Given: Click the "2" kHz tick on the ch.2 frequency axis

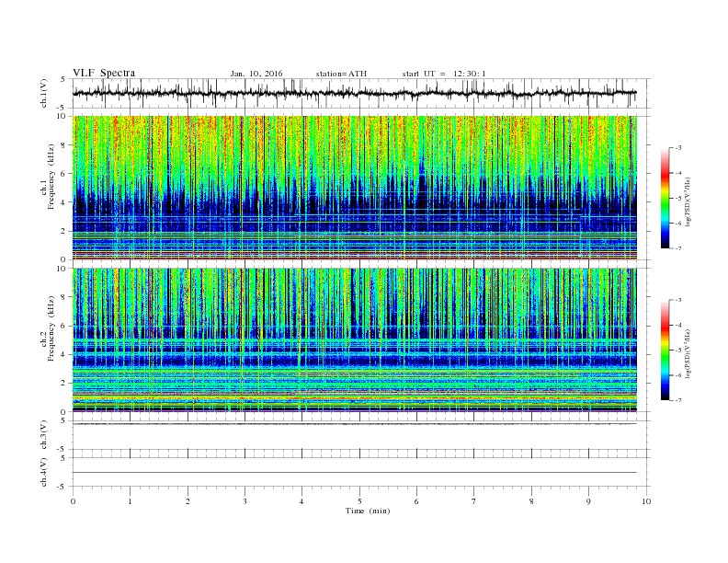Looking at the screenshot, I should [63, 384].
